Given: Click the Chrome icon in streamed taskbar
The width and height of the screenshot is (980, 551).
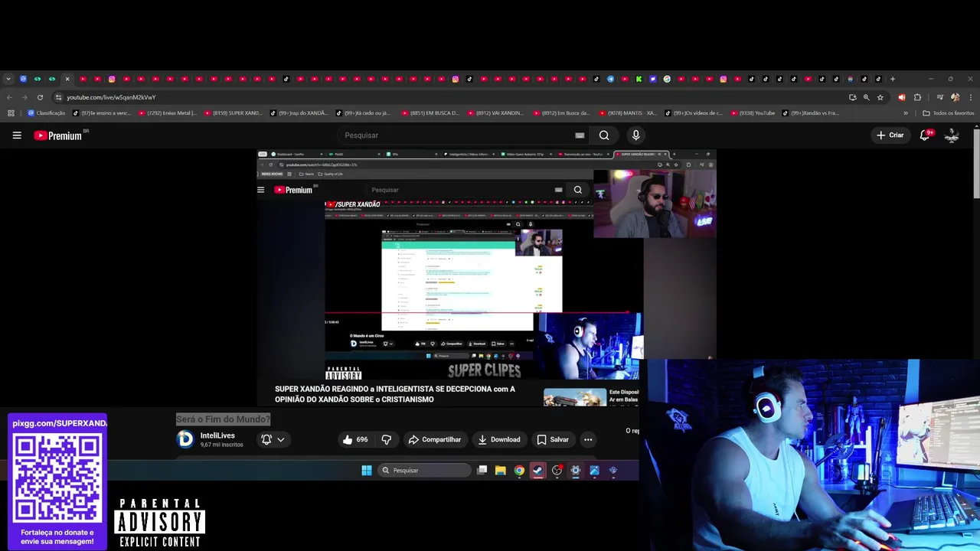Looking at the screenshot, I should pyautogui.click(x=519, y=471).
